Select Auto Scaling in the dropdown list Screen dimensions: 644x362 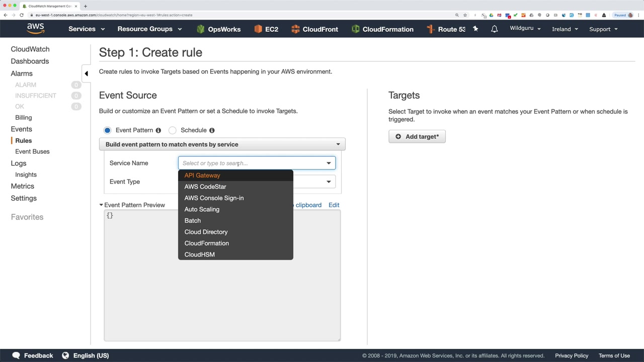202,209
